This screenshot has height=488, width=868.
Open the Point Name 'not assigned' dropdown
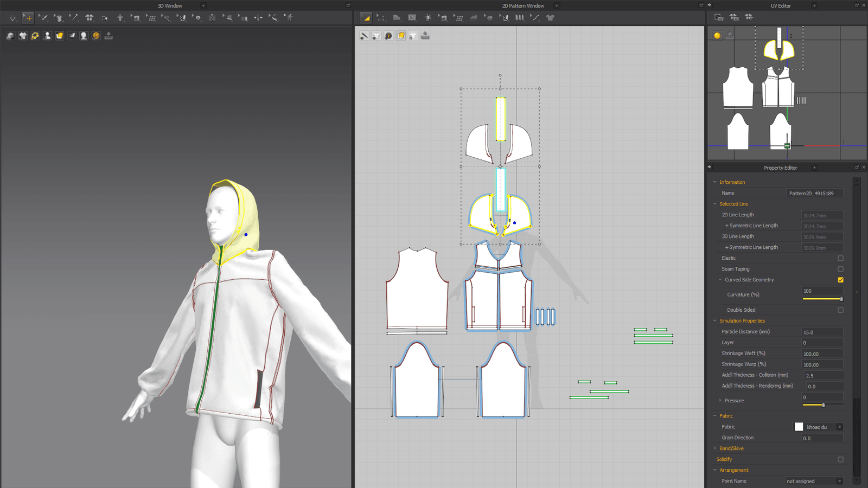[x=839, y=481]
